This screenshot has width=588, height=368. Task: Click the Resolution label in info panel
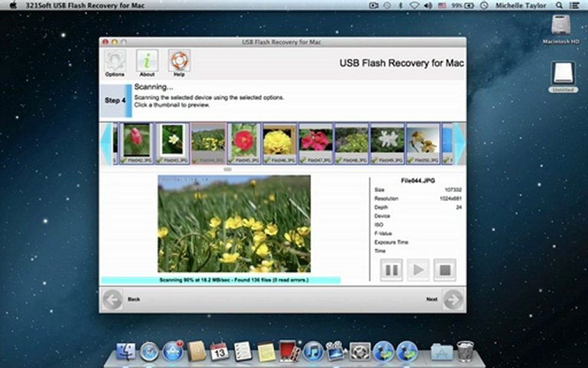(x=386, y=199)
